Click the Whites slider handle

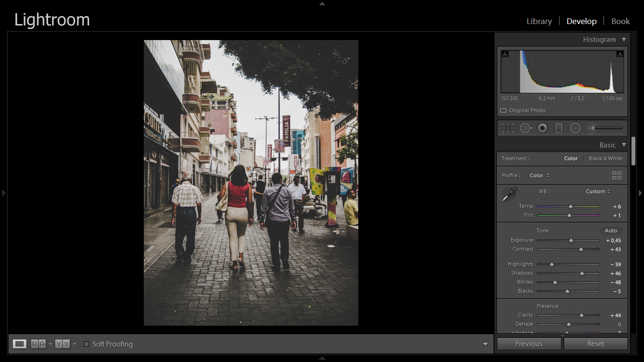[555, 282]
